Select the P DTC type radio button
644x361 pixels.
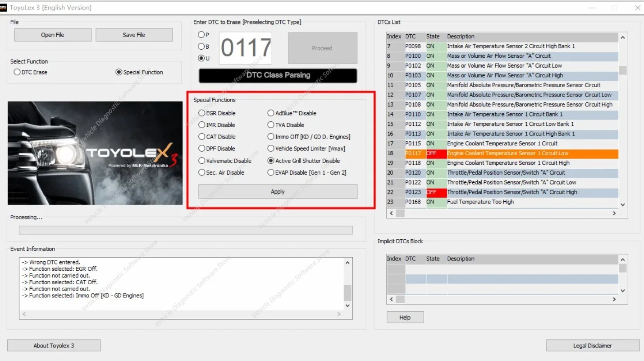point(201,35)
